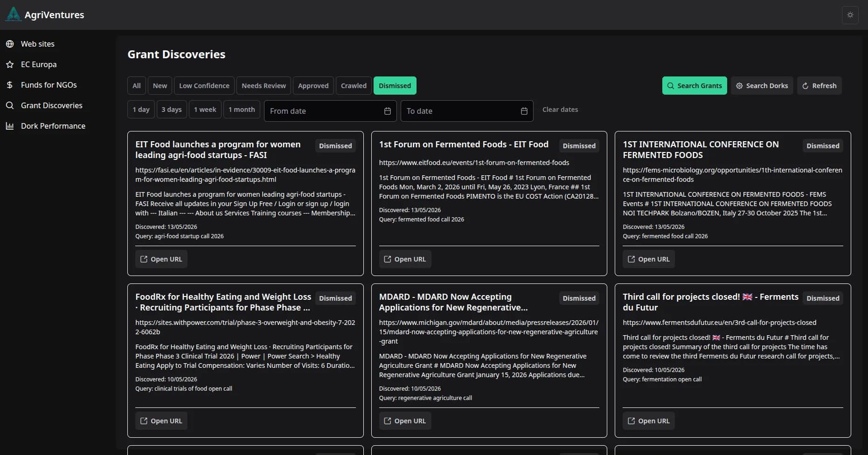Open the Web sites sidebar page
The width and height of the screenshot is (868, 455).
[37, 44]
